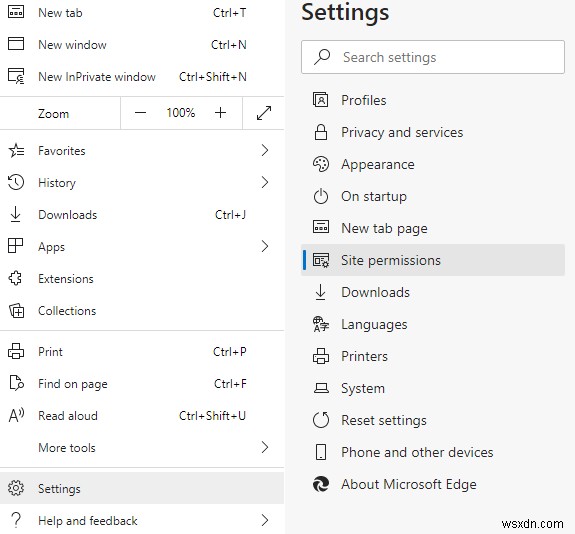Click the Ctrl+N shortcut text
The width and height of the screenshot is (575, 534).
228,45
